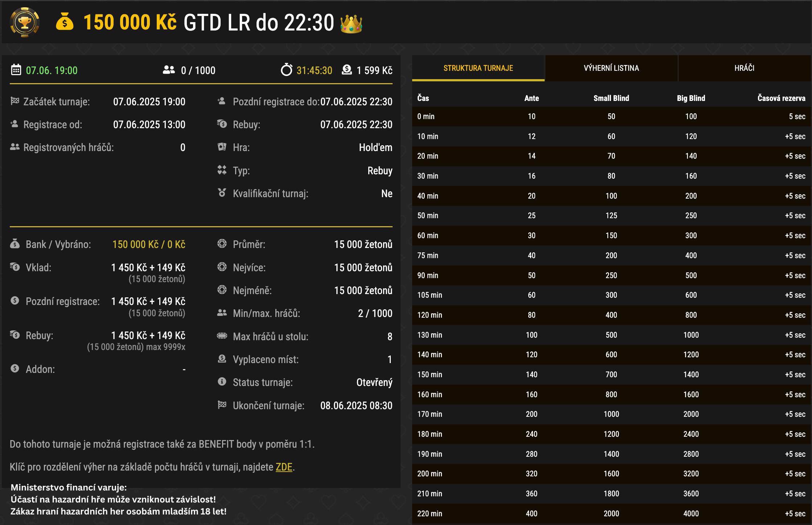Click the table icon beside Max hráčů u stolu
812x525 pixels.
point(222,337)
